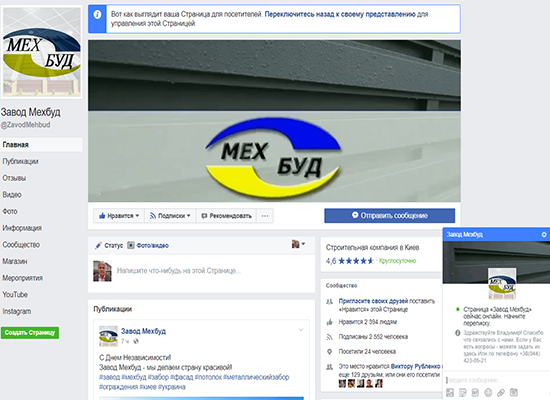This screenshot has width=550, height=400.
Task: Open the Подписки dropdown
Action: click(170, 216)
